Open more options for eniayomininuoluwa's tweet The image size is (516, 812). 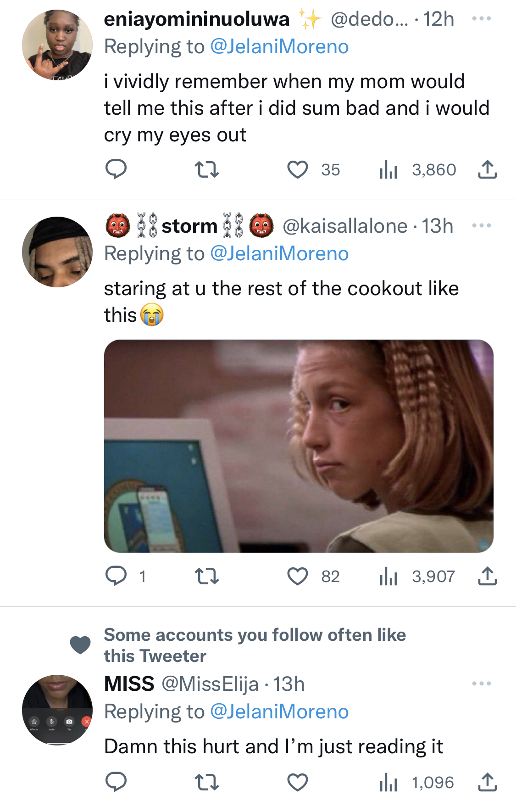click(482, 19)
